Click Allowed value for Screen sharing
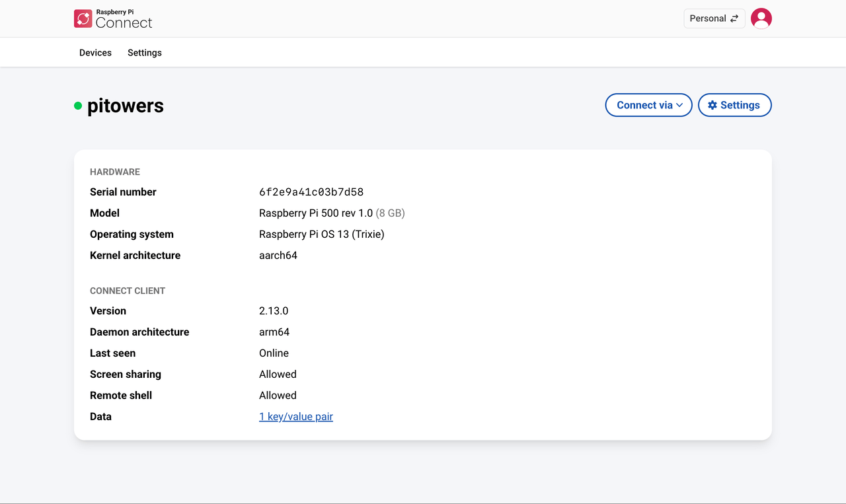The height and width of the screenshot is (504, 846). (x=278, y=375)
